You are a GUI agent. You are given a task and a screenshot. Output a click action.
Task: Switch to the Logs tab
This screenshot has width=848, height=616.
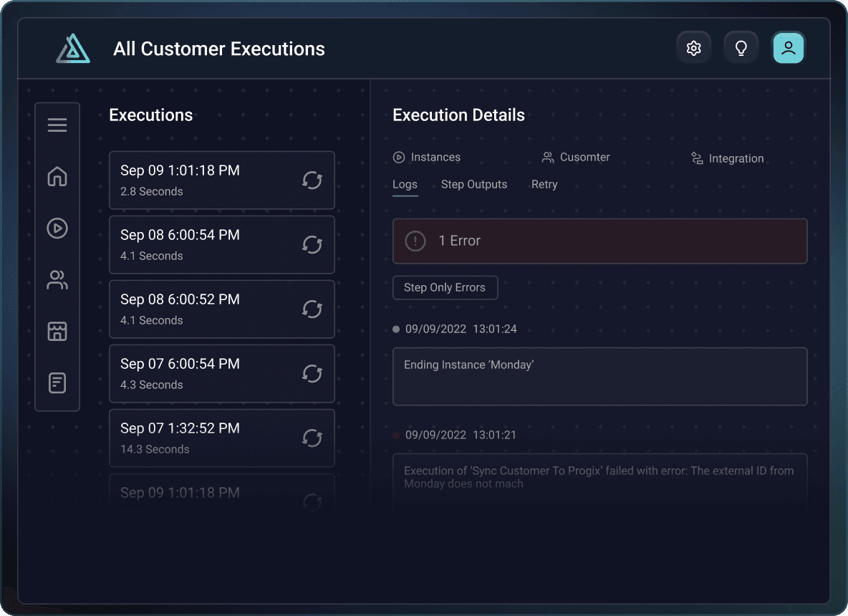(405, 184)
